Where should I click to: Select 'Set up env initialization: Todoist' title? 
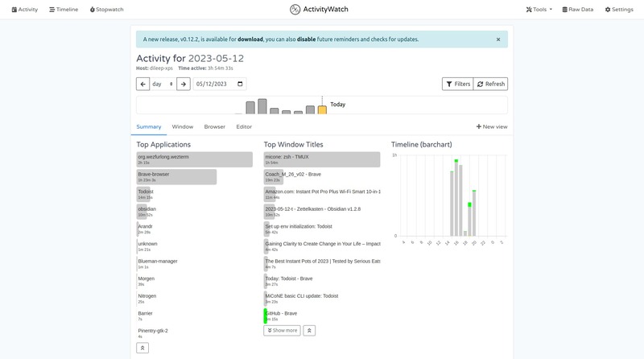(322, 229)
